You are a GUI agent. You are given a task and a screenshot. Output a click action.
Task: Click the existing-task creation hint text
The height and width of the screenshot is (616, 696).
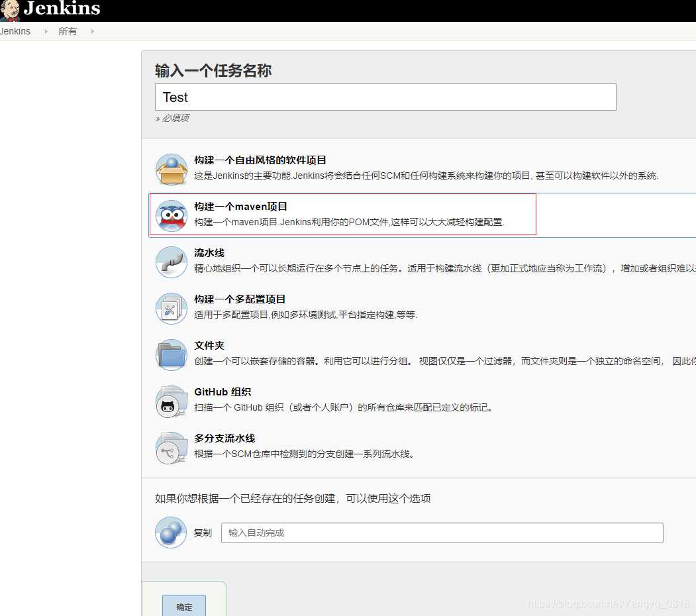click(x=293, y=498)
